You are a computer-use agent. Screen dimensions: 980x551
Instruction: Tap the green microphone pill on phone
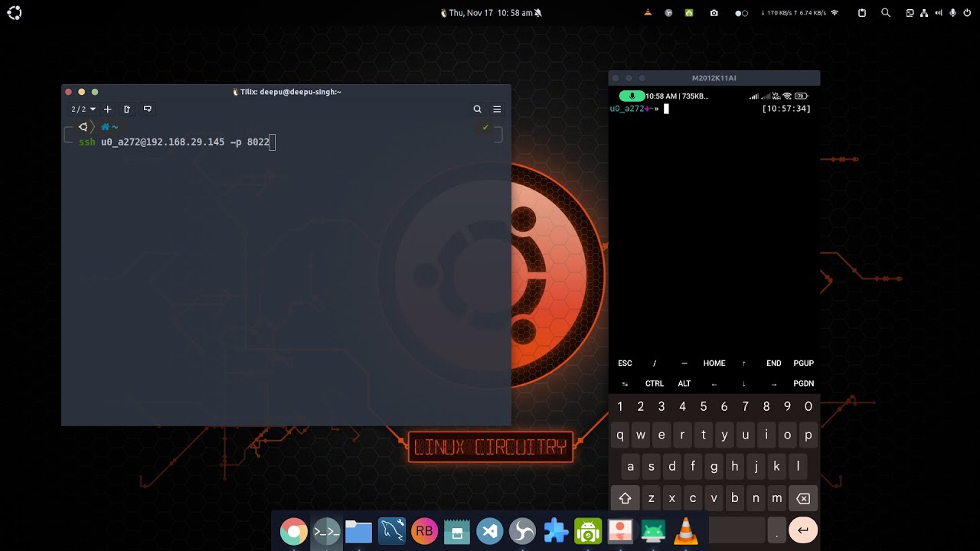click(x=632, y=96)
